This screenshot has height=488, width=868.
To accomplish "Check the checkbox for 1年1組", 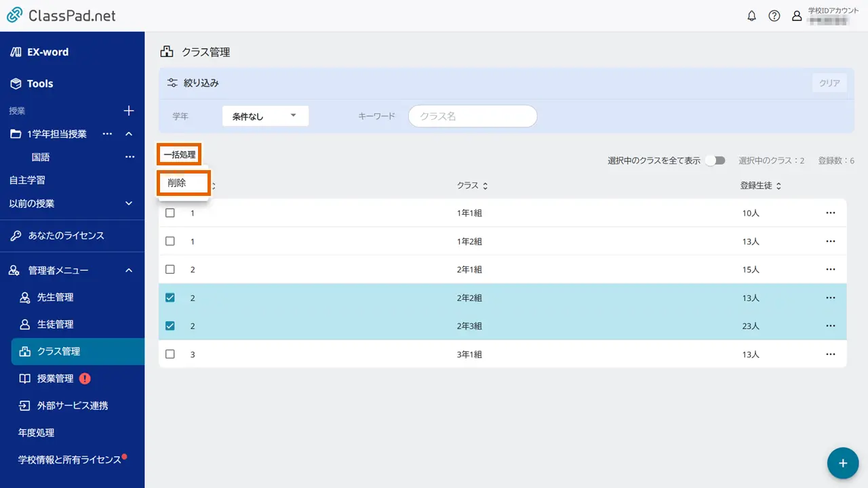I will click(170, 213).
